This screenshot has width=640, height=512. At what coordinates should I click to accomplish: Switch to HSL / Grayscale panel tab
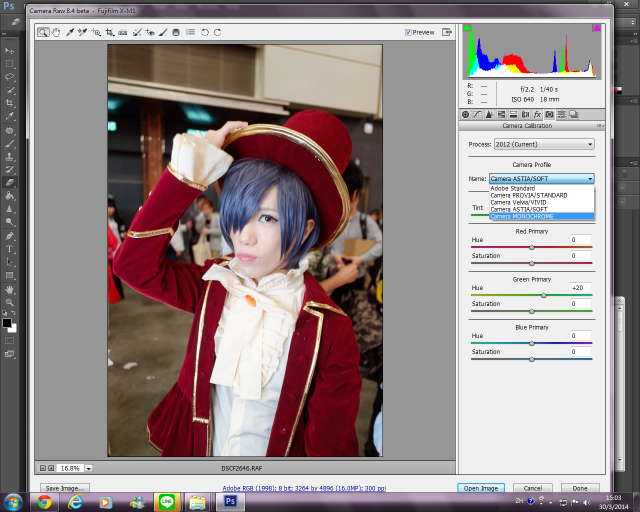[501, 114]
